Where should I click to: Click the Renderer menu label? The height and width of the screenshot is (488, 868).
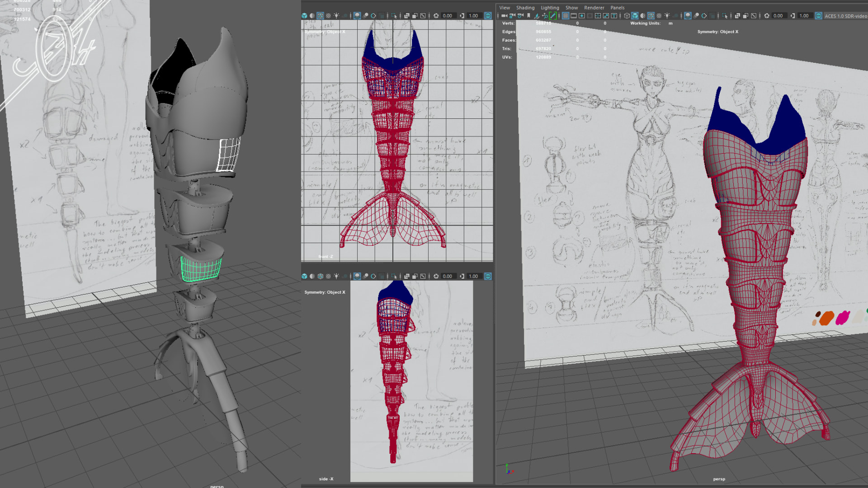[594, 8]
